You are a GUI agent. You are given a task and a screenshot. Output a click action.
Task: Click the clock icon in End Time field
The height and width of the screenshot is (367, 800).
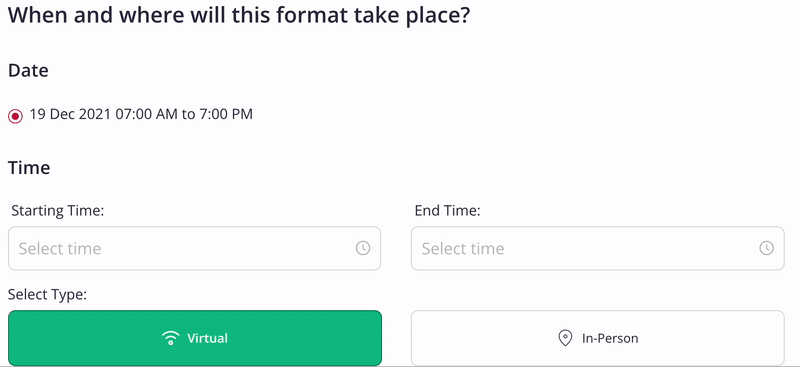pyautogui.click(x=766, y=249)
